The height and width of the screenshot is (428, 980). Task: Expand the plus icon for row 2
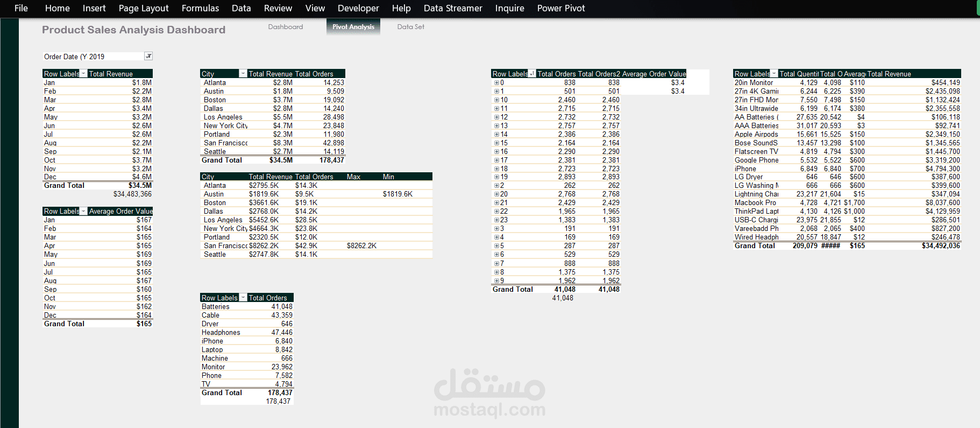(496, 186)
